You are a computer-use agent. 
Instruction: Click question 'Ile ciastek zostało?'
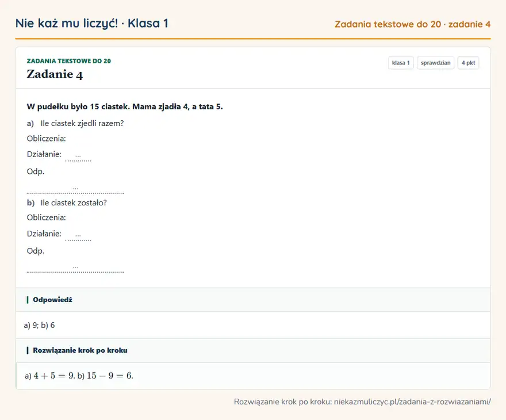coord(74,203)
